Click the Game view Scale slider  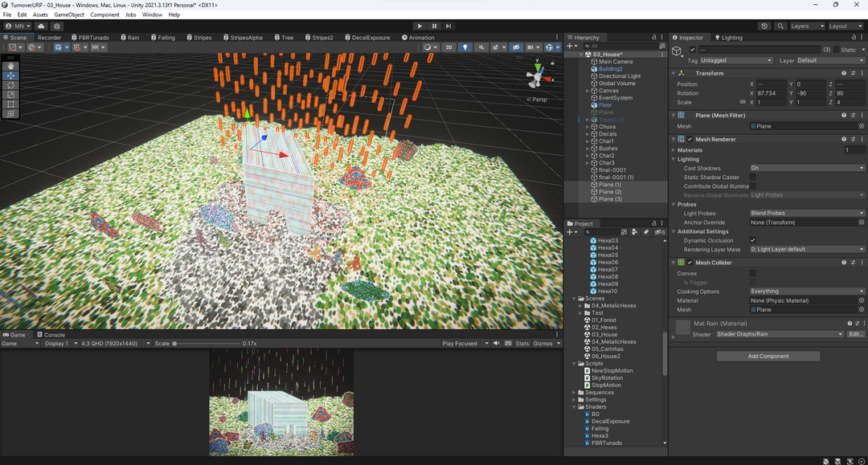pos(206,344)
